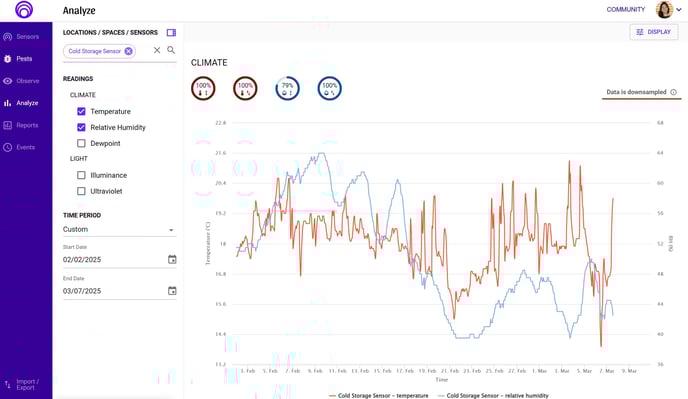Viewport: 688px width, 399px height.
Task: Click the app logo in top-left corner
Action: point(24,9)
